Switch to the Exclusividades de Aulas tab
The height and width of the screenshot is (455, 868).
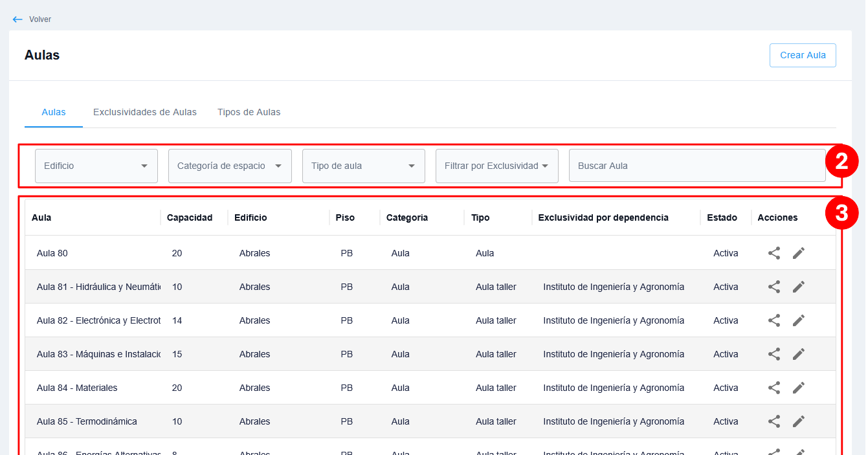tap(145, 112)
